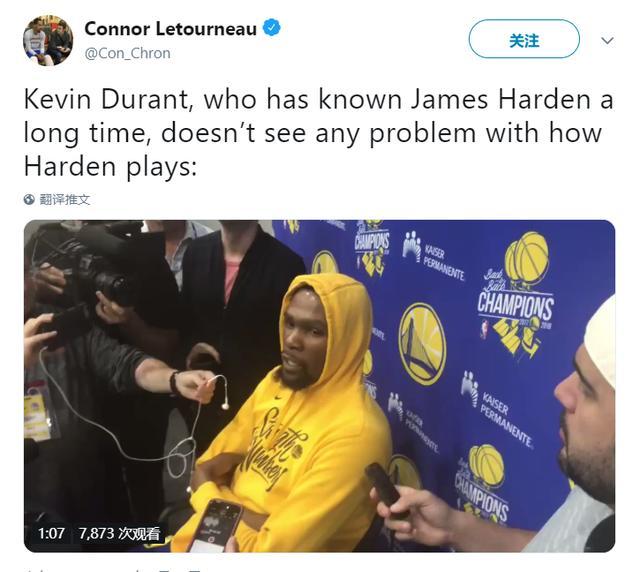Click the tweet text about James Harden
Image resolution: width=640 pixels, height=572 pixels.
pyautogui.click(x=318, y=133)
